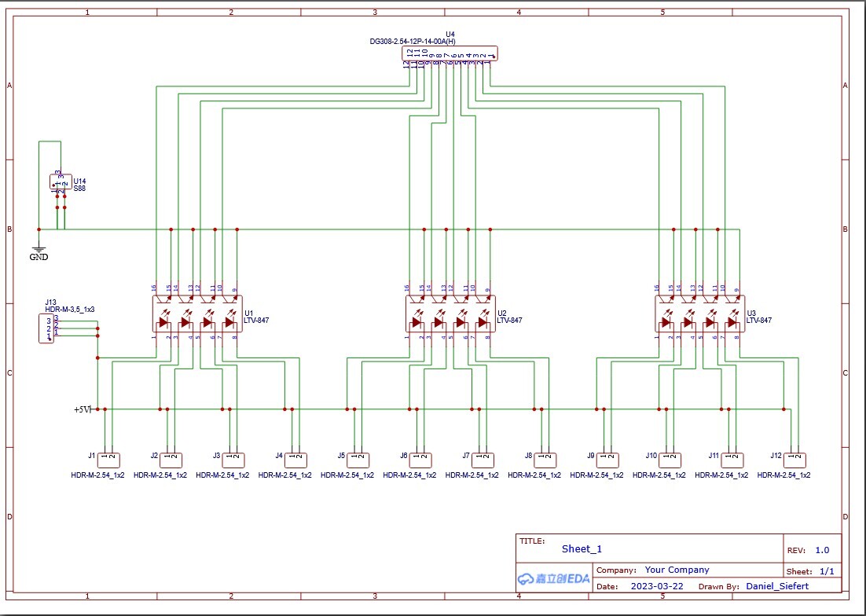This screenshot has height=616, width=866.
Task: Click the +5V net label
Action: [83, 409]
